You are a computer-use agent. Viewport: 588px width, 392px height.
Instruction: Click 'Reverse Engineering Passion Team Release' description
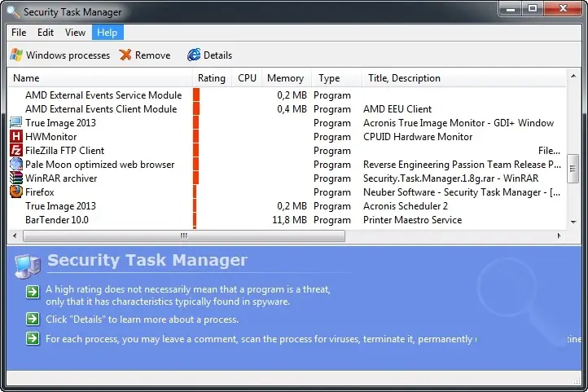pos(462,165)
